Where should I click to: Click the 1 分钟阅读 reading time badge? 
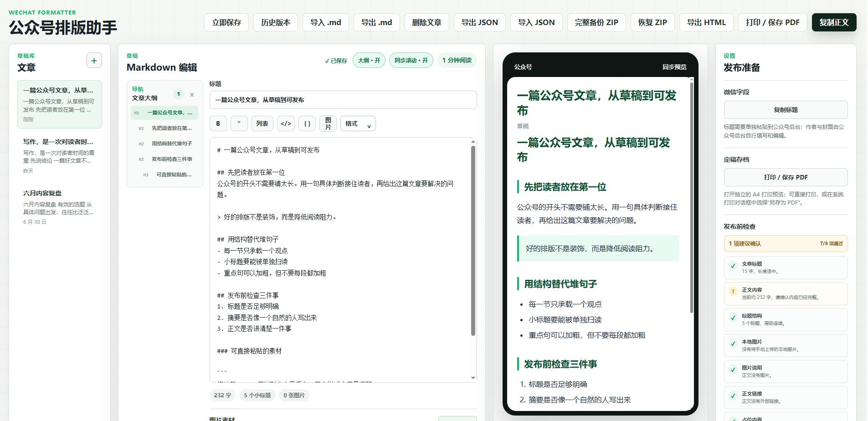(x=457, y=60)
